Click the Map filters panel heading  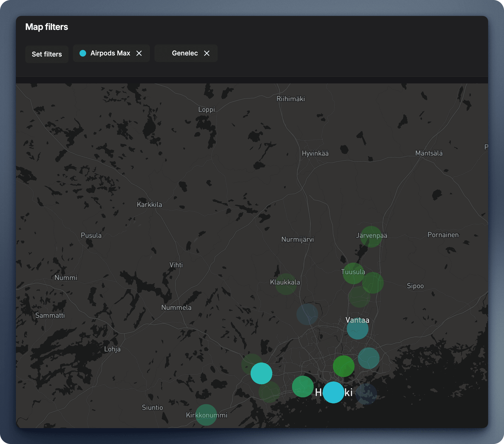pyautogui.click(x=47, y=27)
